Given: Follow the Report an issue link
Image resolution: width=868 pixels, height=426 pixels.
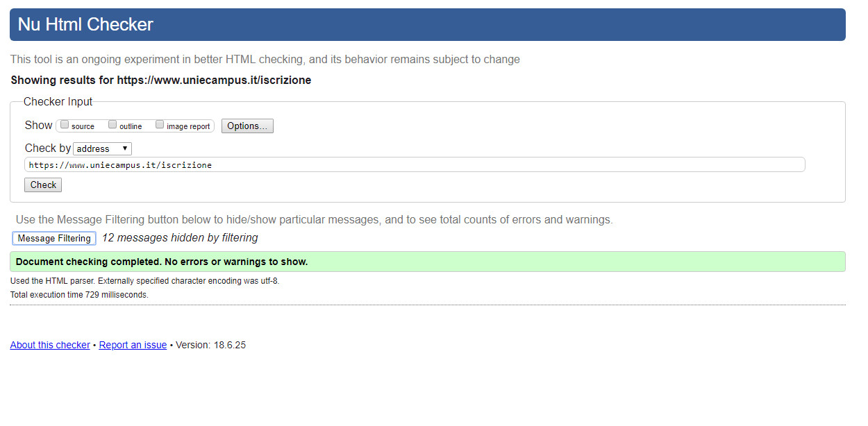Looking at the screenshot, I should click(133, 345).
